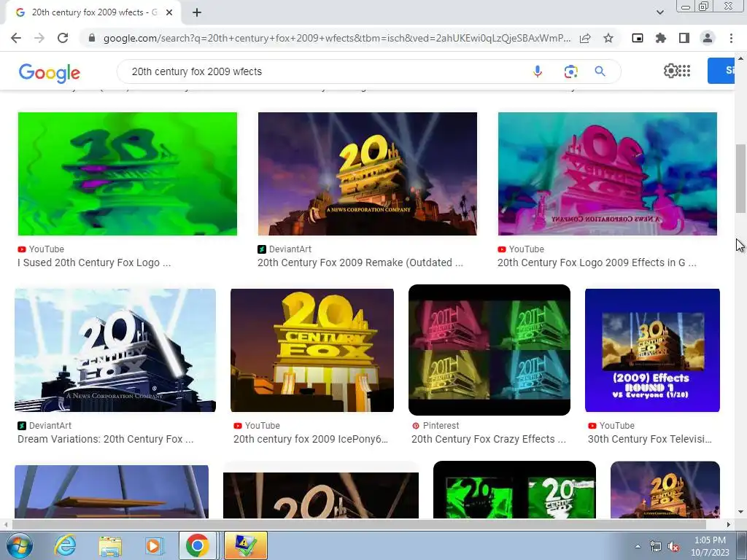
Task: Click YouTube source above 'I Sused' result
Action: tap(46, 249)
